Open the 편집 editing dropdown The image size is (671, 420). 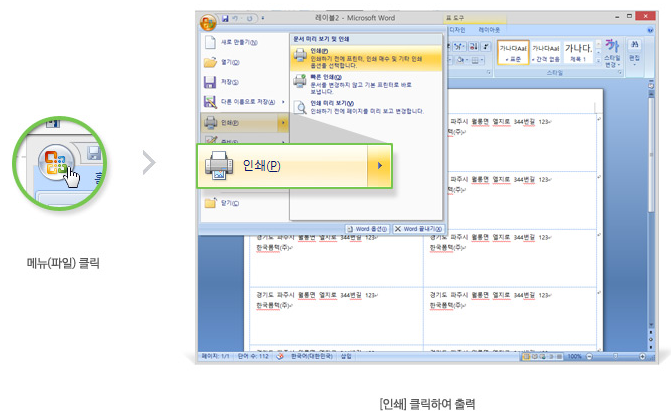click(x=635, y=54)
